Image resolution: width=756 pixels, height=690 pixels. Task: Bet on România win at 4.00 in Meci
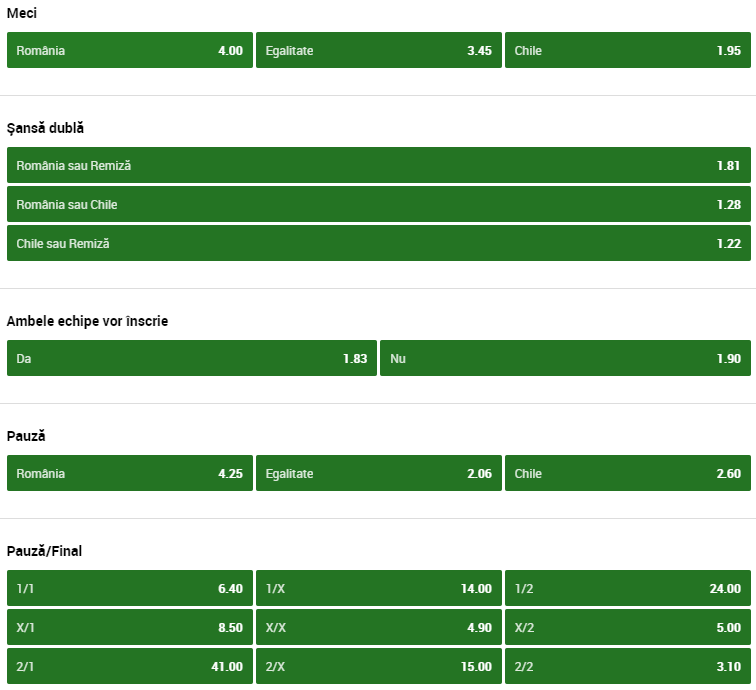pyautogui.click(x=129, y=50)
